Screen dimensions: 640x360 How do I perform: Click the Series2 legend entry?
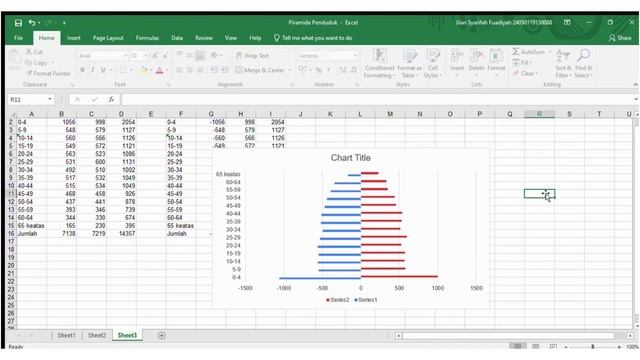(338, 300)
